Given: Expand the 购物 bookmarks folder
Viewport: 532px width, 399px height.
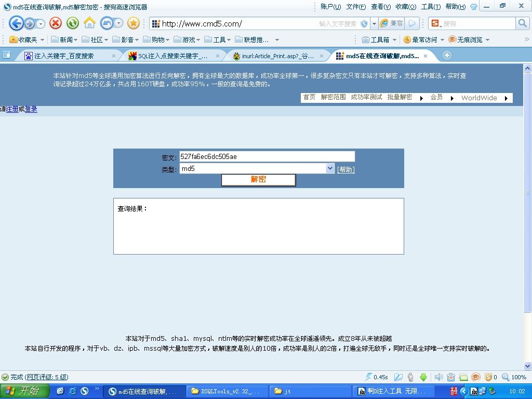Looking at the screenshot, I should click(156, 39).
